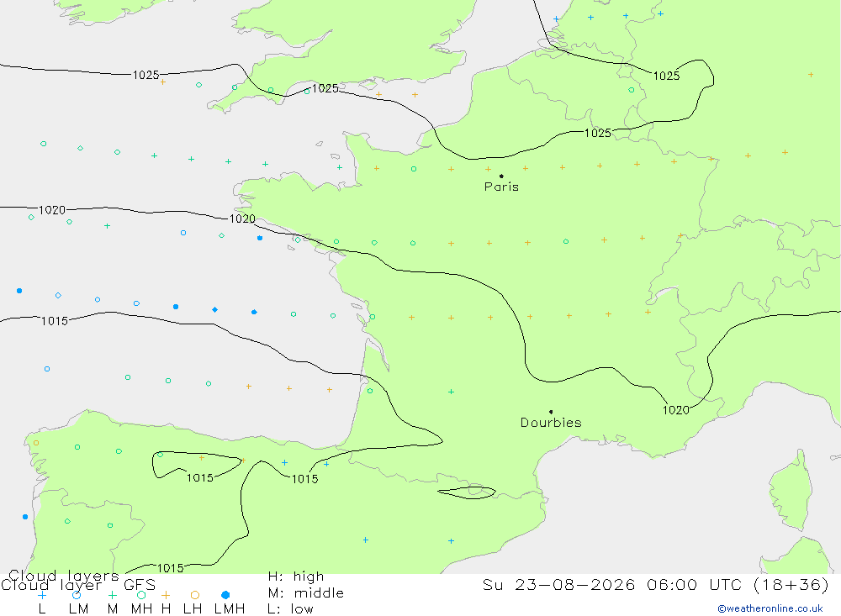841x616 pixels.
Task: Click the orange circle LH legend symbol
Action: coord(195,595)
